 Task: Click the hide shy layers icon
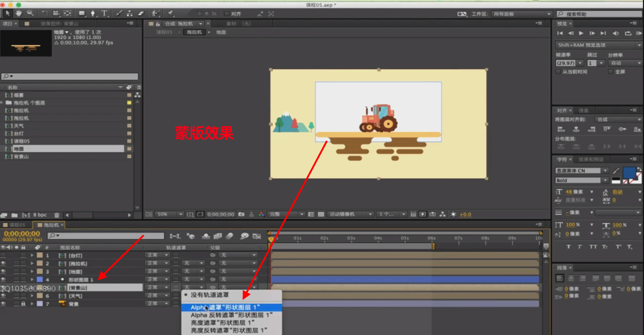click(206, 236)
